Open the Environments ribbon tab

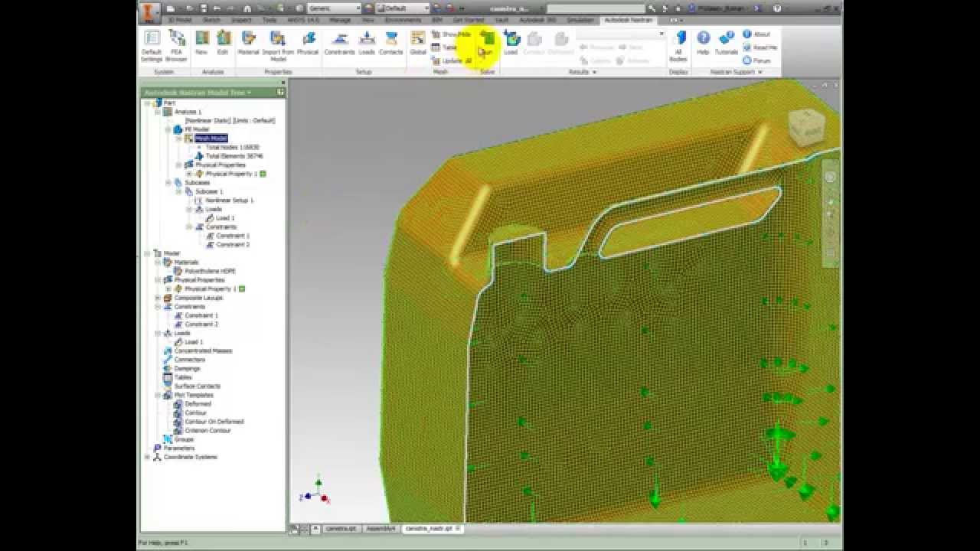403,20
